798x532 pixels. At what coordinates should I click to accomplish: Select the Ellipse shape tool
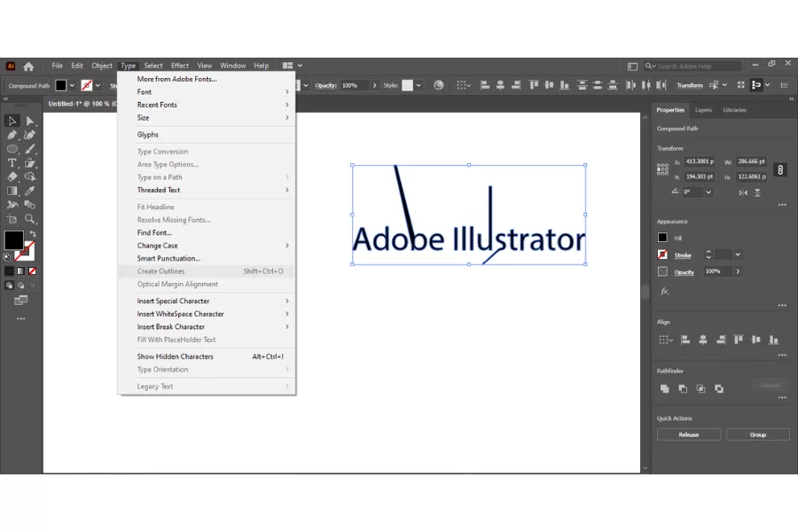click(x=12, y=149)
